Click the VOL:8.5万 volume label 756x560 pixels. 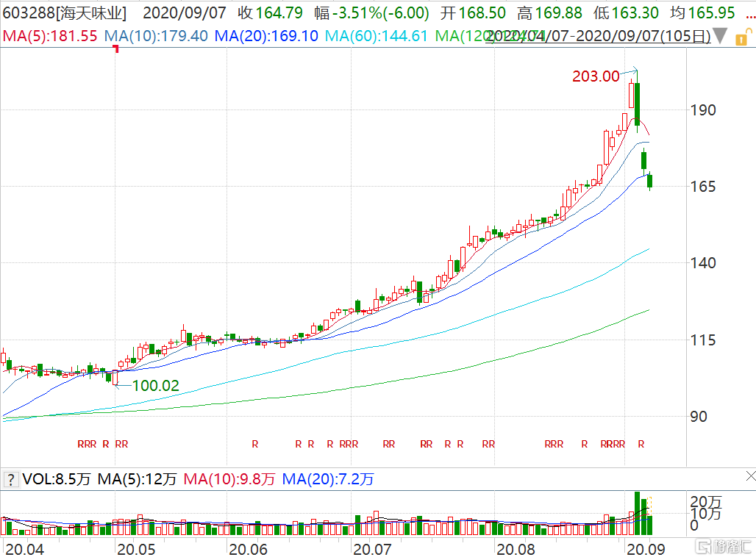[57, 479]
